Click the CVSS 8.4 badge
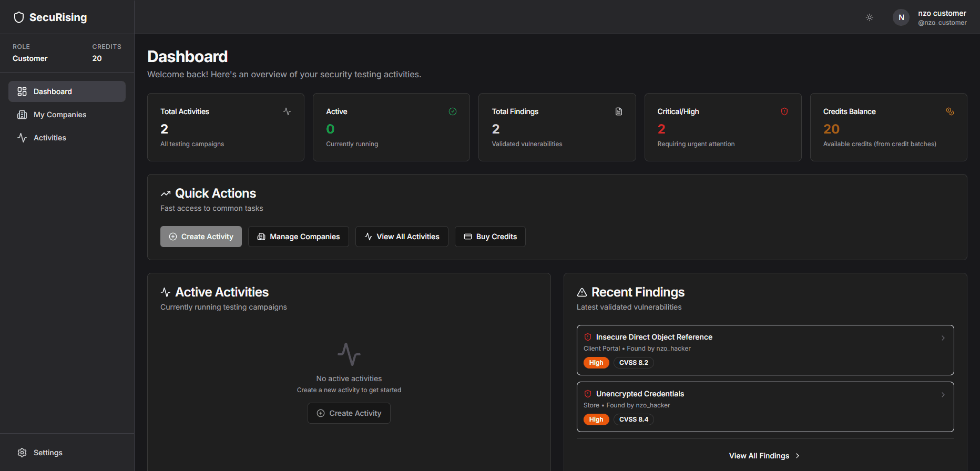 pos(634,419)
